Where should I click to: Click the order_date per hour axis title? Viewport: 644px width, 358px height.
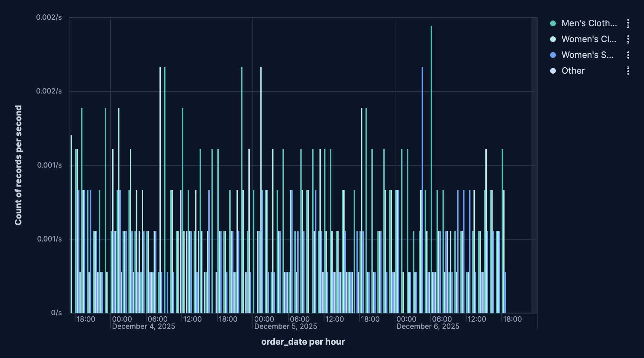click(x=303, y=342)
